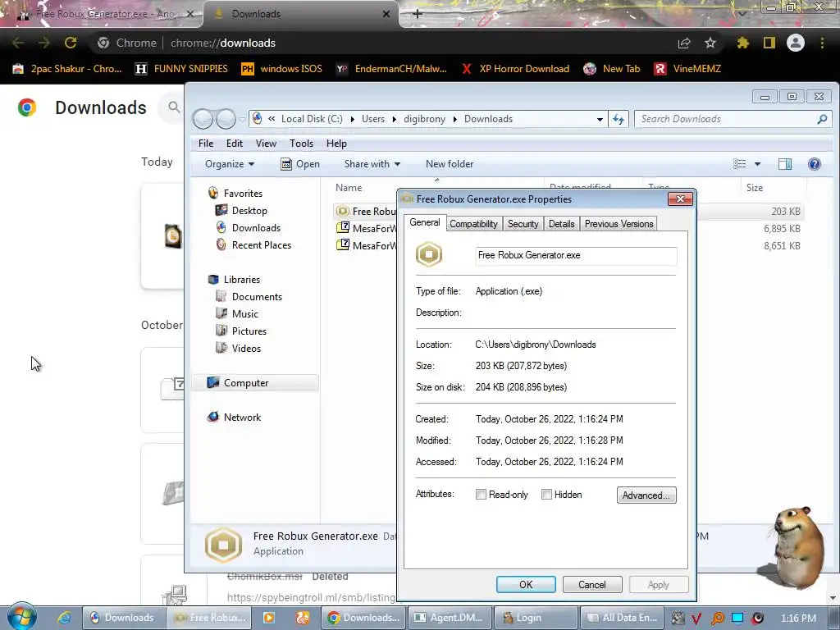Reload the Chrome downloads page
Image resolution: width=840 pixels, height=630 pixels.
click(x=71, y=43)
